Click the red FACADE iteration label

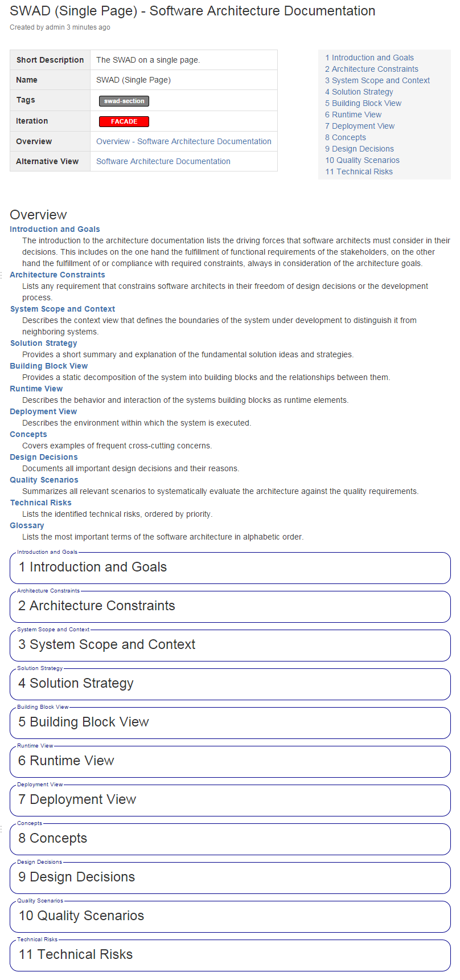point(124,121)
